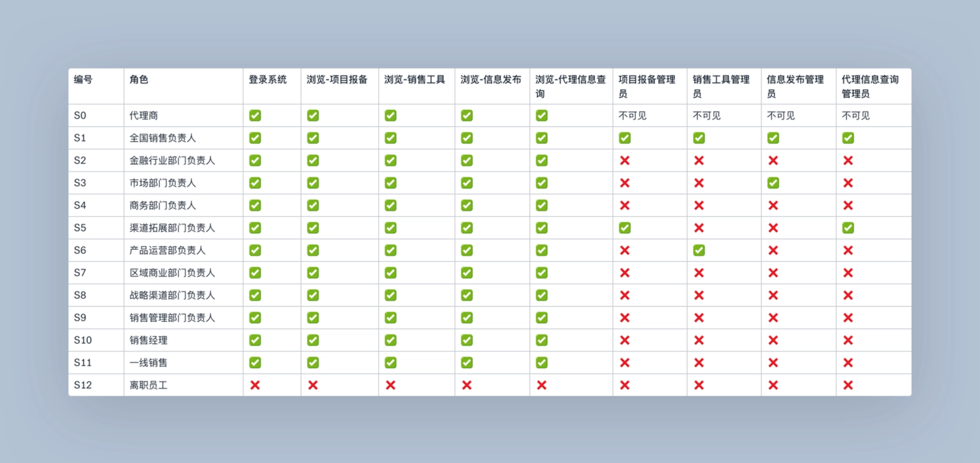The image size is (980, 463).
Task: Click the 战略渠道部门负责人 role name
Action: (x=172, y=295)
